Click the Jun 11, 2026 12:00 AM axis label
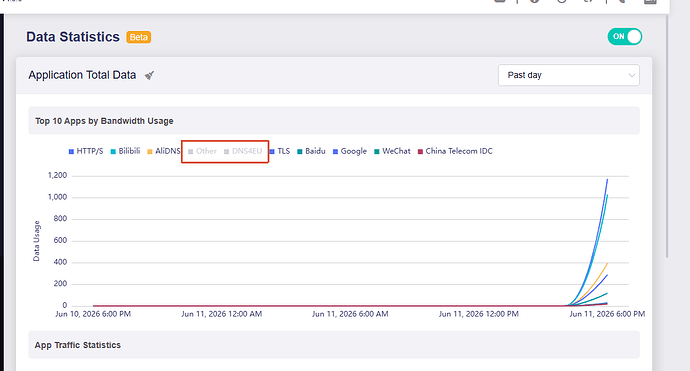 point(222,314)
